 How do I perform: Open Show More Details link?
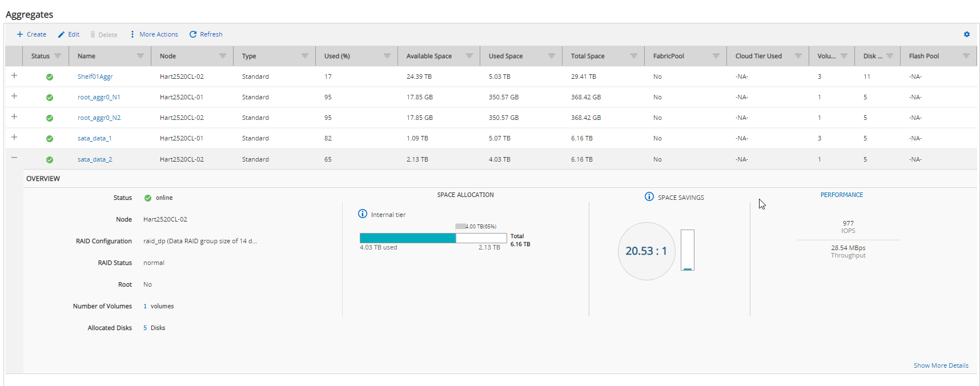(x=941, y=365)
